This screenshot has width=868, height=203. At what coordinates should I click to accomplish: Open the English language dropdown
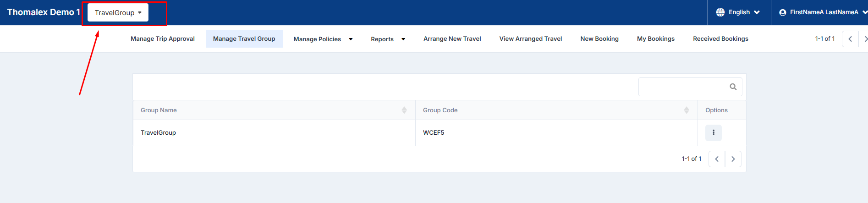pos(738,12)
